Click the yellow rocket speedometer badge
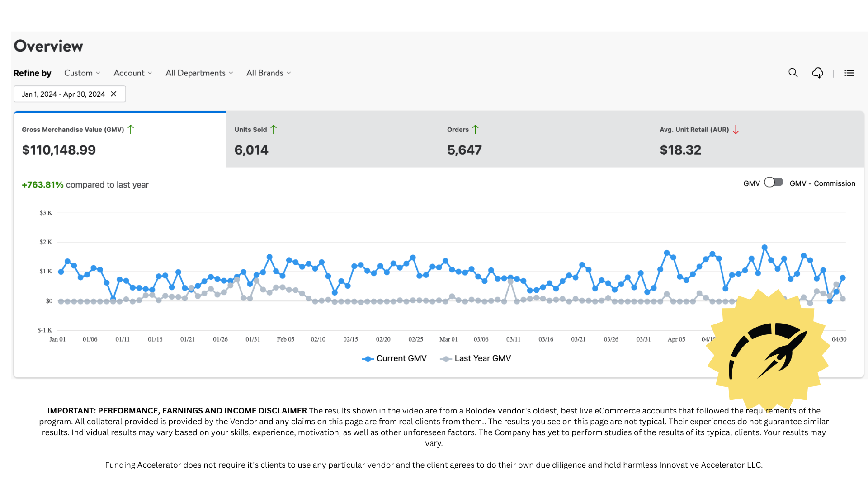Viewport: 868px width, 488px height. pyautogui.click(x=769, y=350)
